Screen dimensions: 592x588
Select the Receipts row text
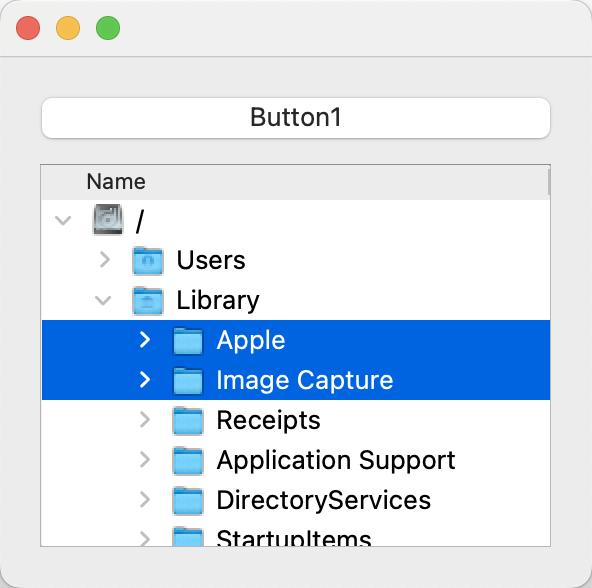tap(268, 421)
